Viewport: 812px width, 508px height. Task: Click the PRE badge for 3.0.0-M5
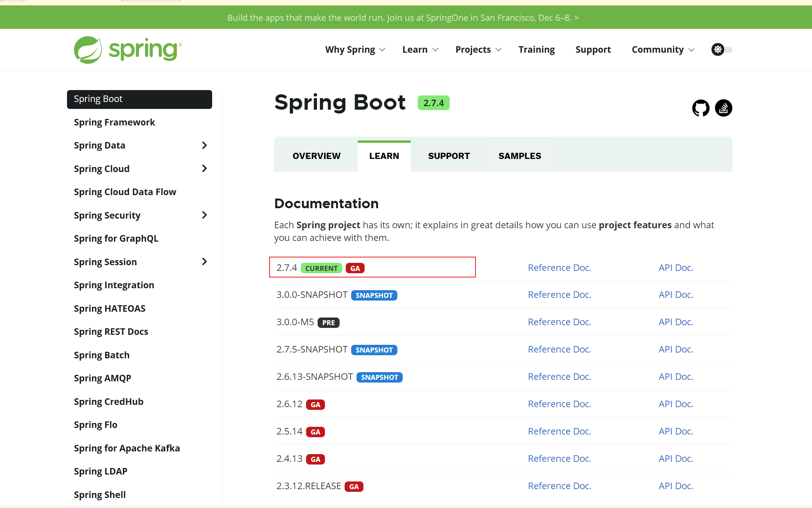329,322
